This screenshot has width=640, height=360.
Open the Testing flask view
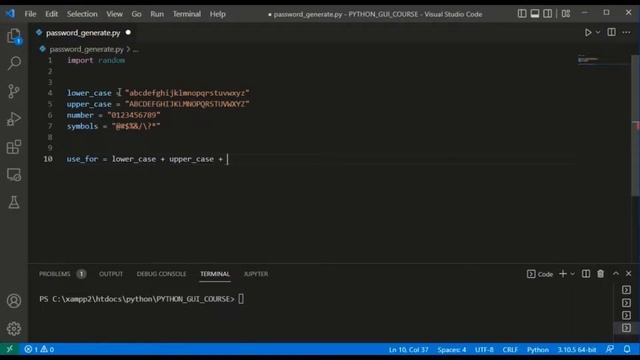point(14,202)
